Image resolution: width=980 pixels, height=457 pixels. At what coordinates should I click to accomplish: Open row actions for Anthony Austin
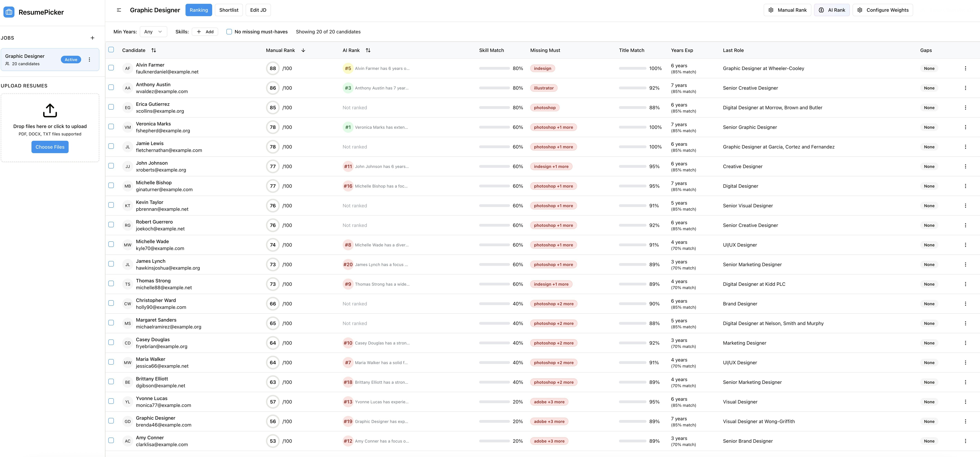click(965, 88)
